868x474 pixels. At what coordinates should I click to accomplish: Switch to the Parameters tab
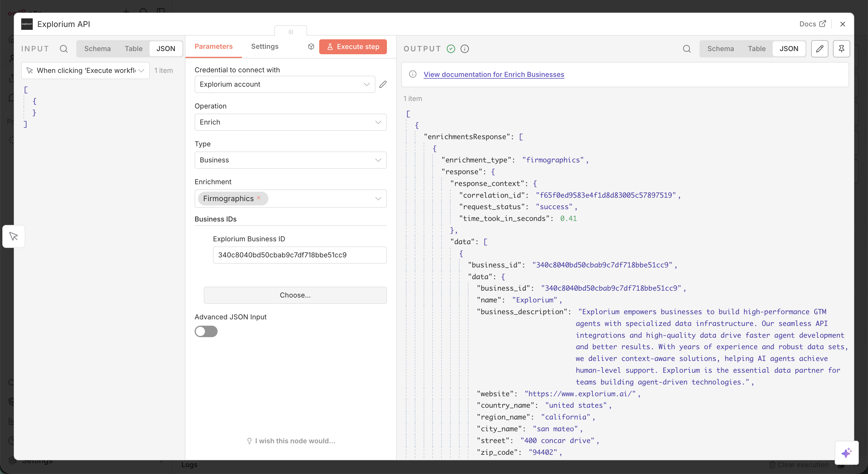[214, 46]
